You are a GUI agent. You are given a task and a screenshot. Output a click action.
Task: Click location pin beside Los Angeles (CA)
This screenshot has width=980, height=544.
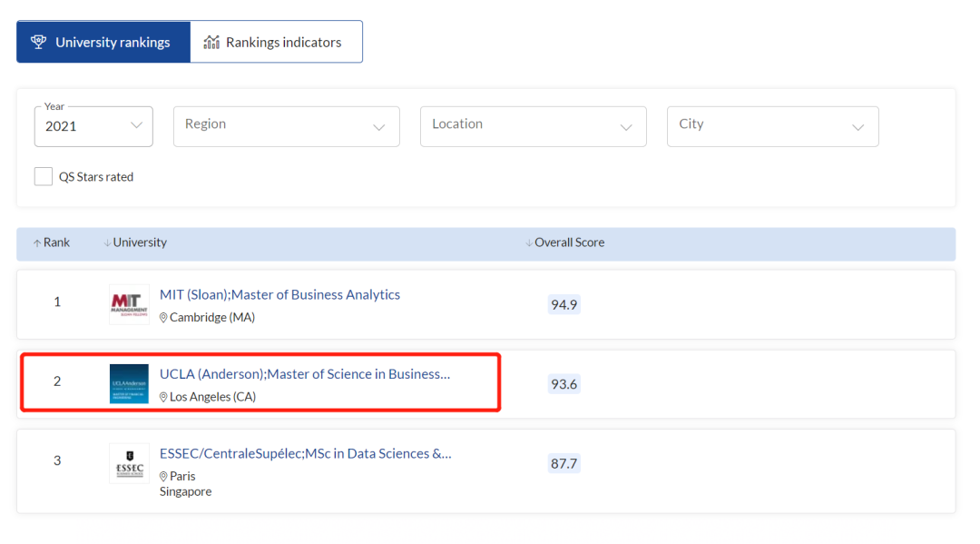point(163,397)
